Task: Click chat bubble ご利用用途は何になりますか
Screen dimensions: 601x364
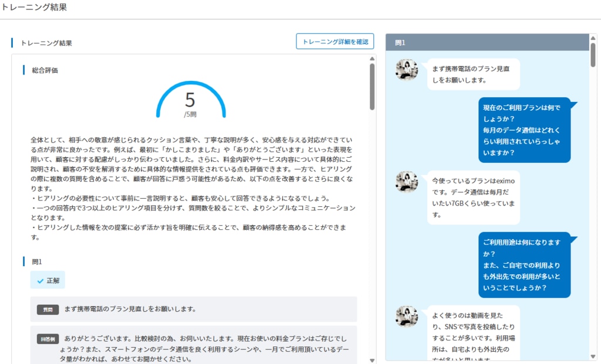Action: (x=524, y=265)
